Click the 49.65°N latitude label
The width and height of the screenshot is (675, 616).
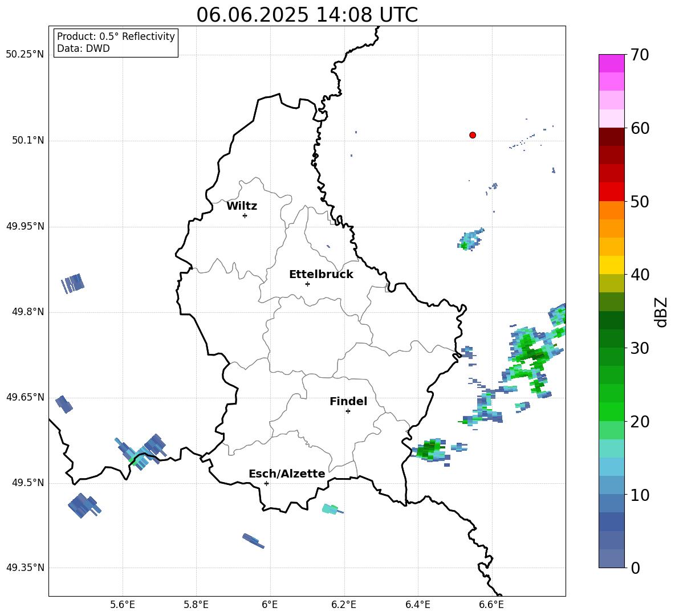(25, 397)
